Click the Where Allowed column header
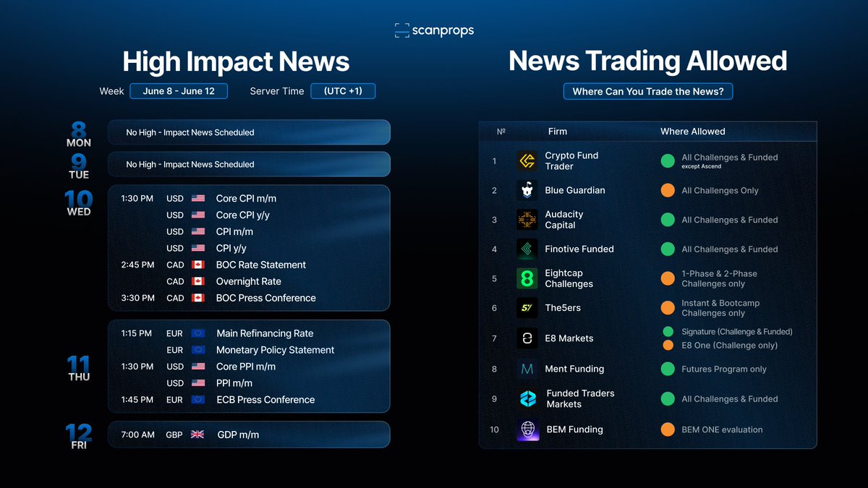The image size is (868, 488). coord(692,132)
